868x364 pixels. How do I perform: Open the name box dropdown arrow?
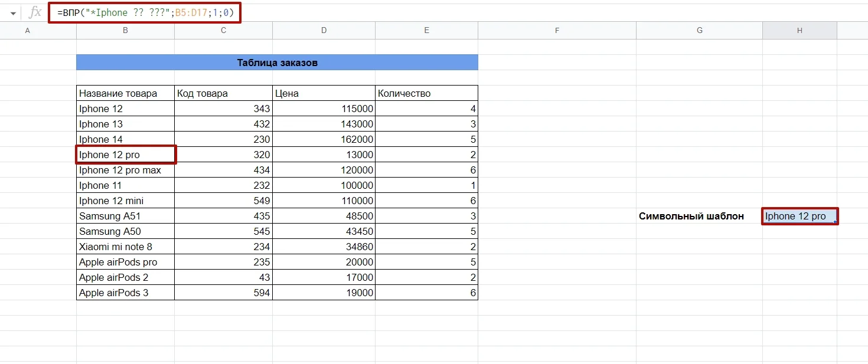coord(13,13)
